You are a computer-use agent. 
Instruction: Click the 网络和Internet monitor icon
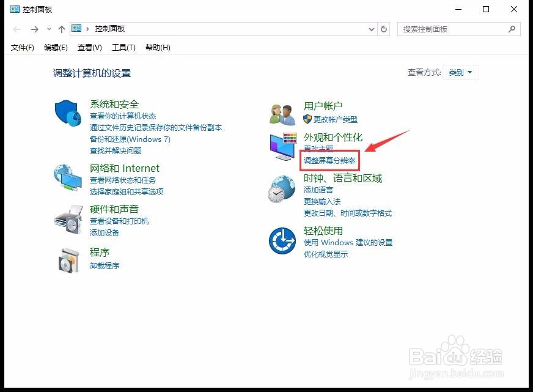click(x=67, y=176)
